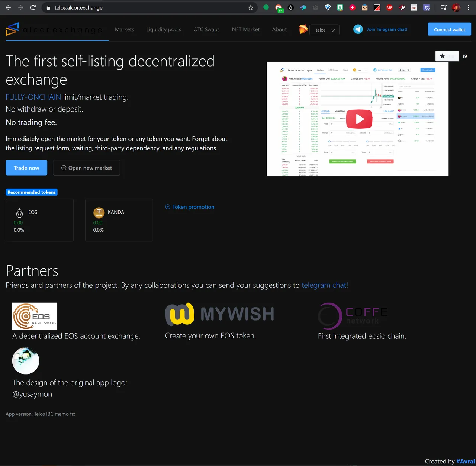
Task: Click the First integrated eosio chain text
Action: coord(362,336)
